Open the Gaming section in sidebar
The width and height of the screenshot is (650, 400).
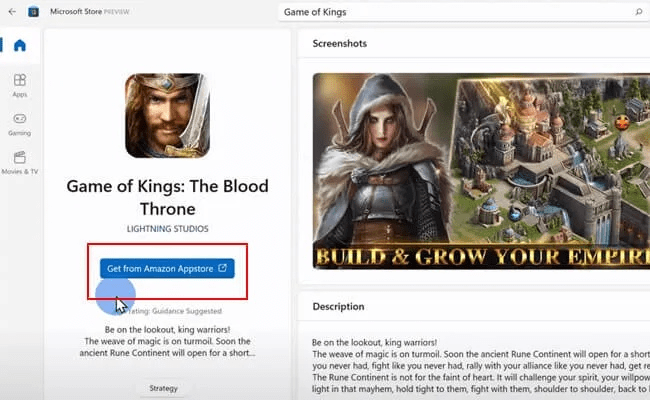(x=20, y=124)
